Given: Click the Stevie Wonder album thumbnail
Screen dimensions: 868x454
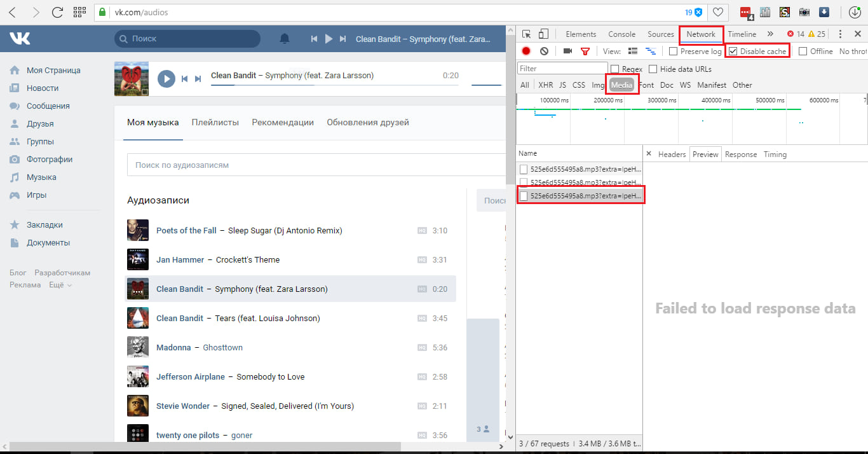Looking at the screenshot, I should click(138, 406).
